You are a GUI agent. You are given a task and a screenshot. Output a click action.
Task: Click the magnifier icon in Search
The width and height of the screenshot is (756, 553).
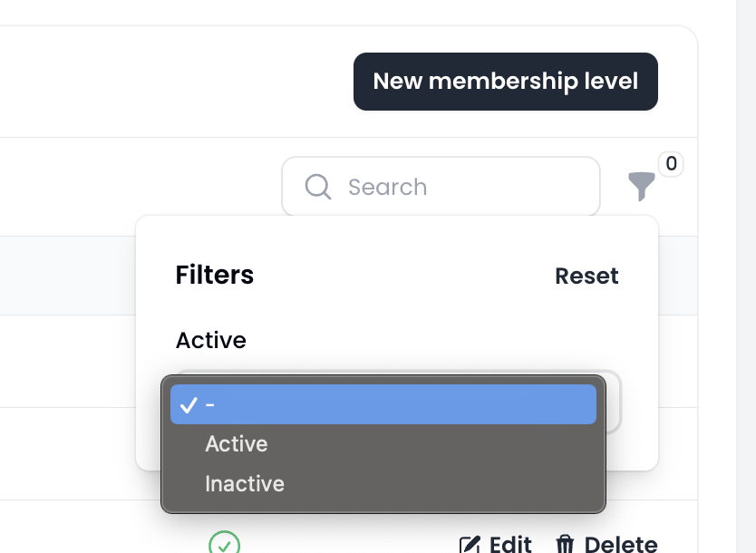point(318,187)
